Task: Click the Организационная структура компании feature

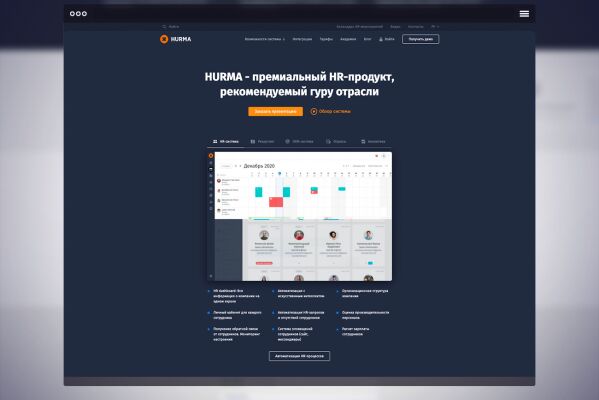Action: [x=365, y=293]
